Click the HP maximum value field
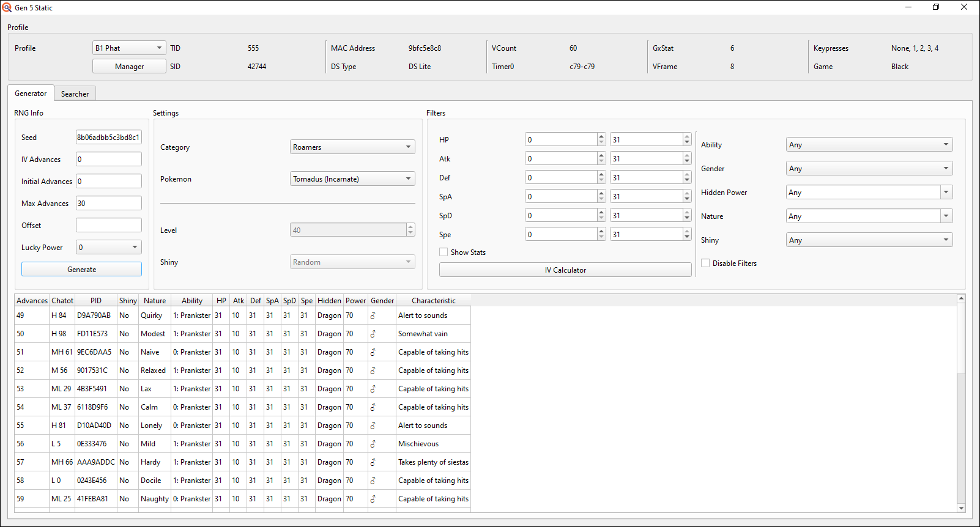This screenshot has width=980, height=527. click(x=646, y=139)
